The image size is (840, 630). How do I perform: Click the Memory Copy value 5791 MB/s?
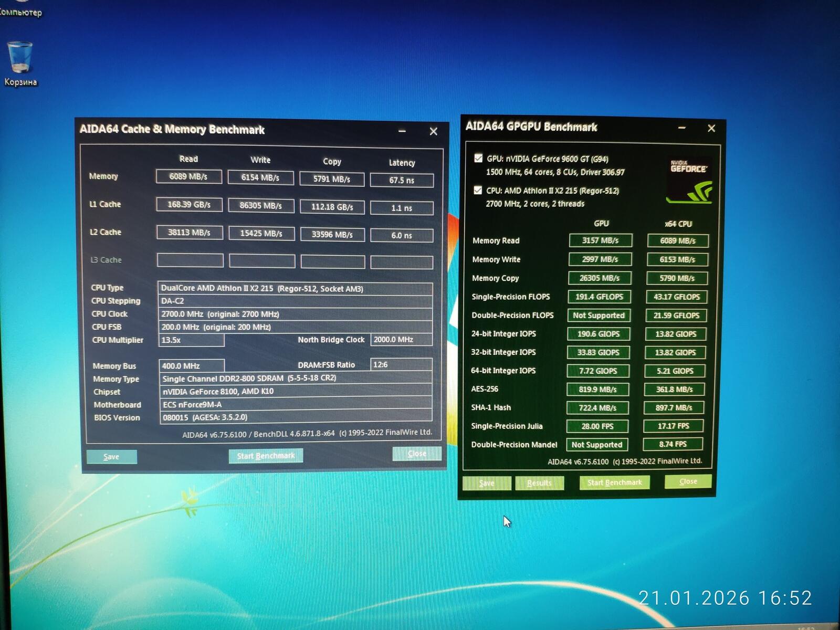332,179
